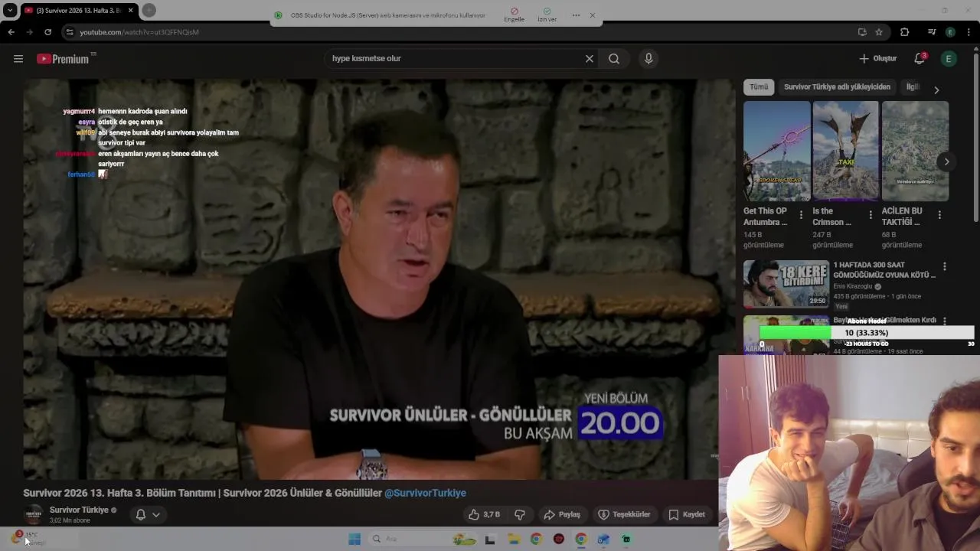
Task: Open Survivor Türkiye channel name
Action: pyautogui.click(x=79, y=510)
